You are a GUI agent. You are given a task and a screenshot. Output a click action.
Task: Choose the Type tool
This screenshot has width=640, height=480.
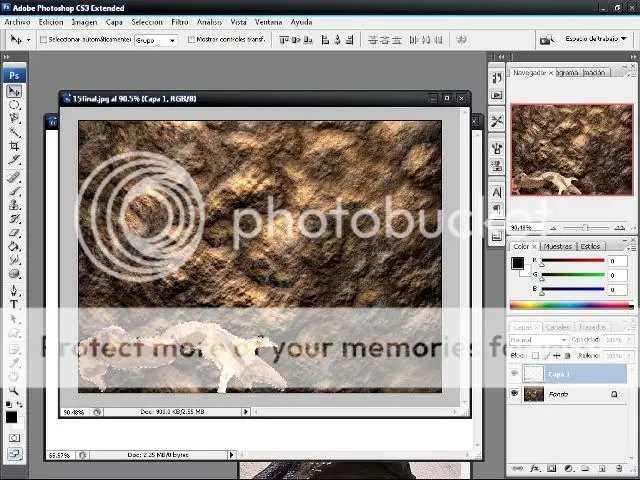pyautogui.click(x=14, y=304)
